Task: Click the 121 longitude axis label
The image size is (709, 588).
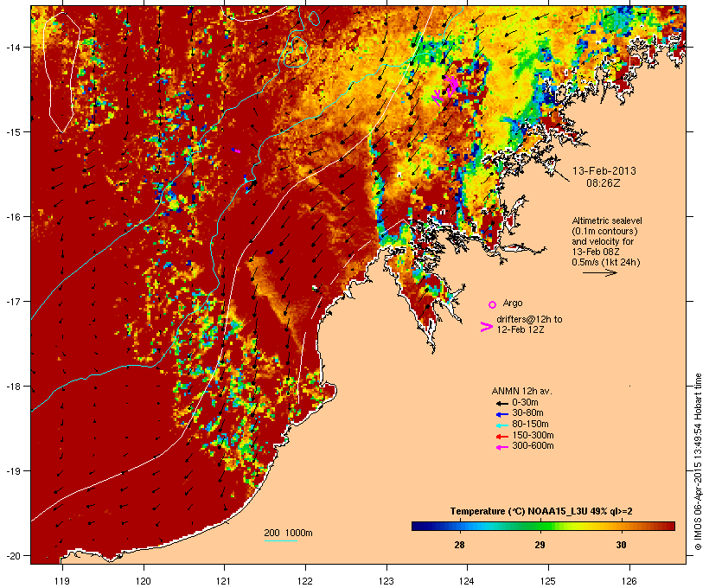Action: pos(224,581)
